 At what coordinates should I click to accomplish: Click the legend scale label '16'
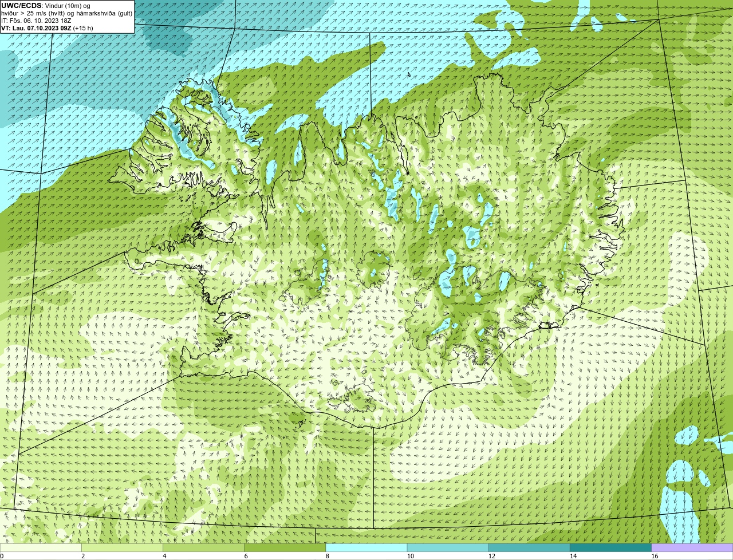655,556
